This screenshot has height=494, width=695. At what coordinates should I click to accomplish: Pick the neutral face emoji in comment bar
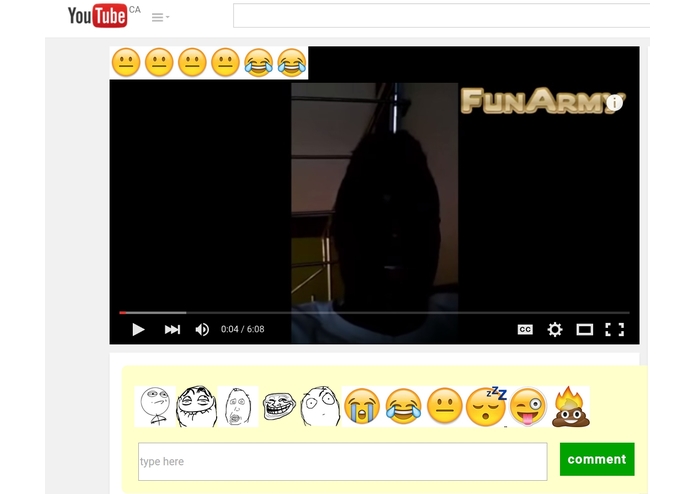pos(445,406)
